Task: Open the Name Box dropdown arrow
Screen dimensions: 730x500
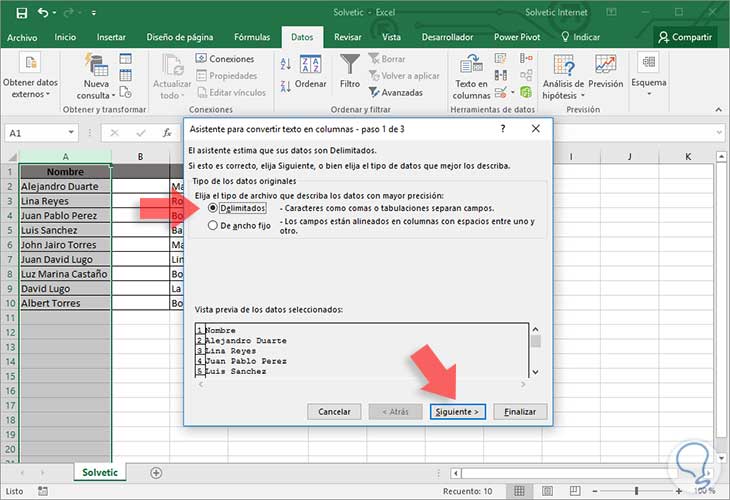Action: click(x=71, y=133)
